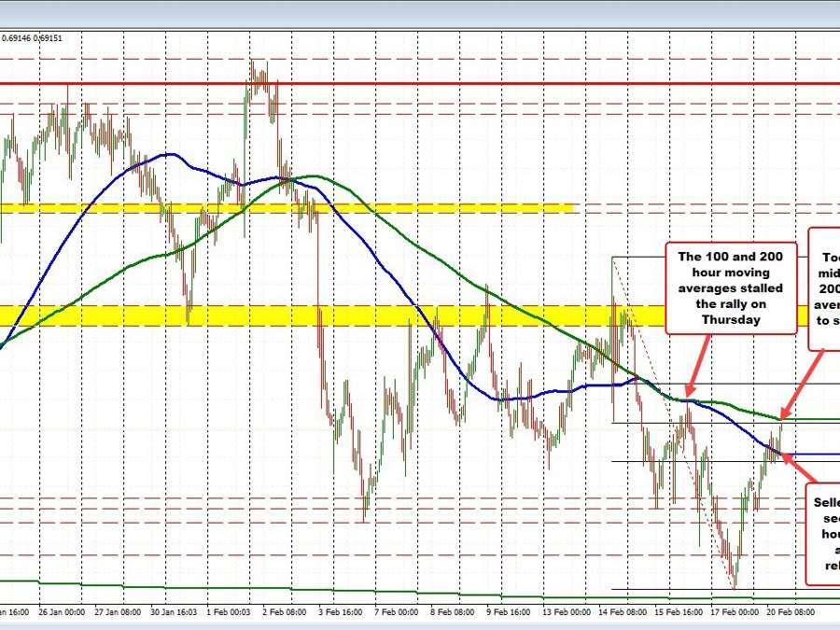Click the red arrowhead touching the green 200-hour average
The height and width of the screenshot is (630, 840).
[x=783, y=412]
